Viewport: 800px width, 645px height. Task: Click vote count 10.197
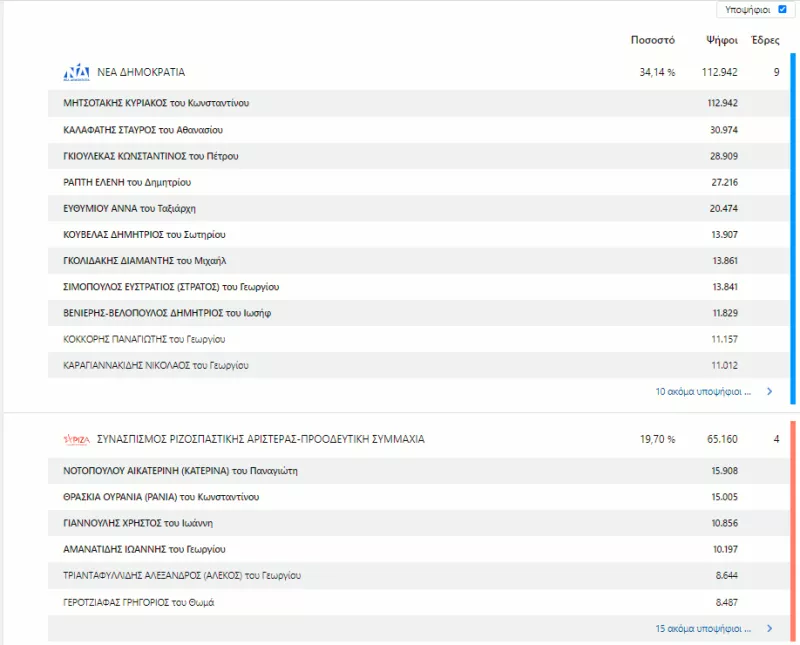(x=725, y=549)
